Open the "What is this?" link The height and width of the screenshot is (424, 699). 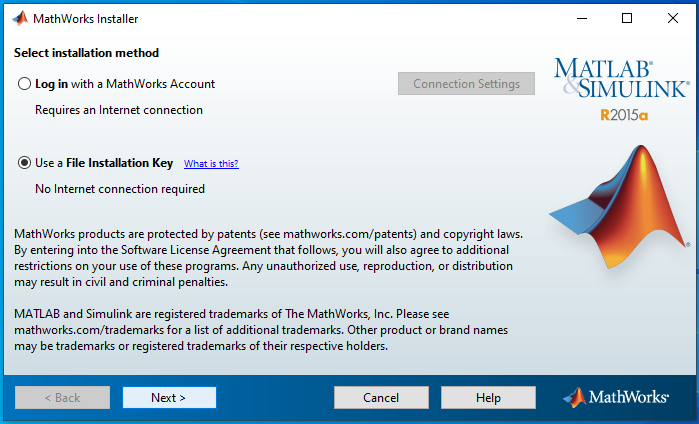211,164
